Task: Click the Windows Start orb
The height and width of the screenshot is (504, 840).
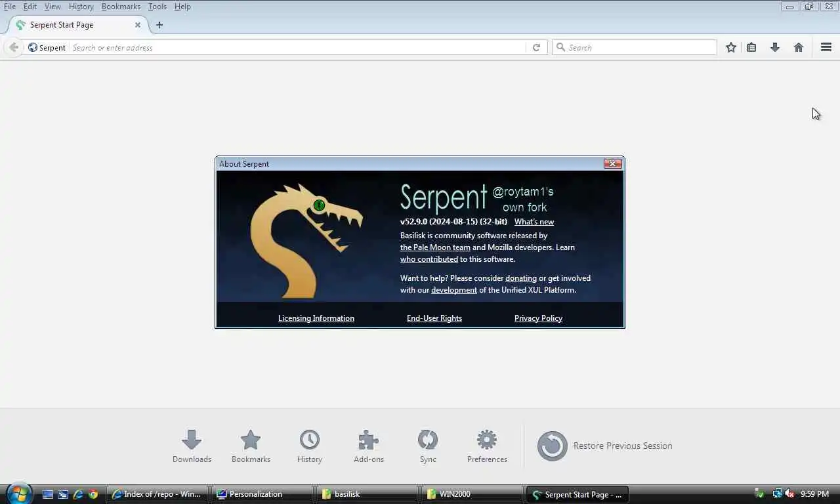Action: (19, 493)
